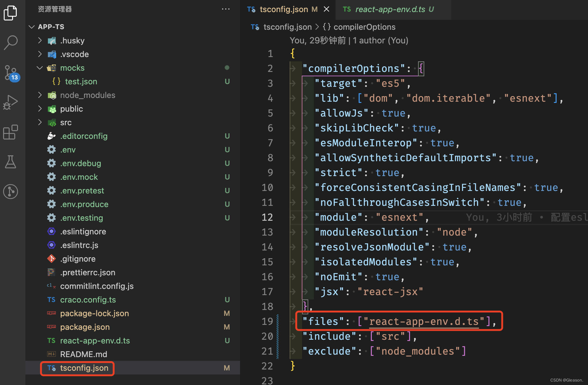Open the .editorconfig file
Image resolution: width=588 pixels, height=385 pixels.
pos(133,136)
